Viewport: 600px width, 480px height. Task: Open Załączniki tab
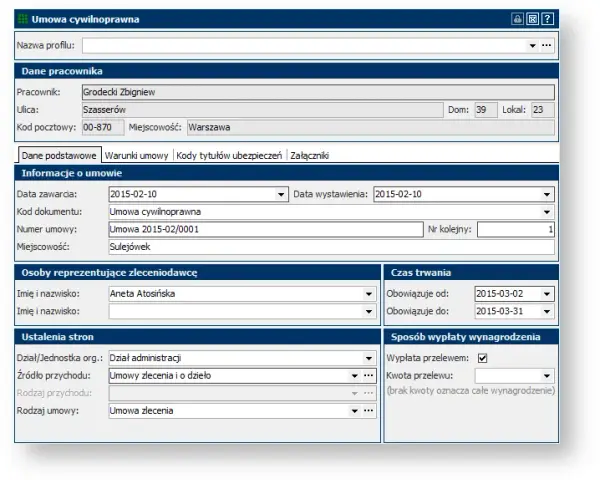coord(310,155)
